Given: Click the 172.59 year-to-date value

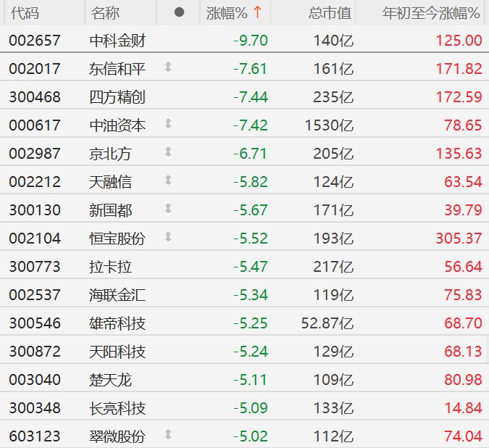Looking at the screenshot, I should (459, 97).
